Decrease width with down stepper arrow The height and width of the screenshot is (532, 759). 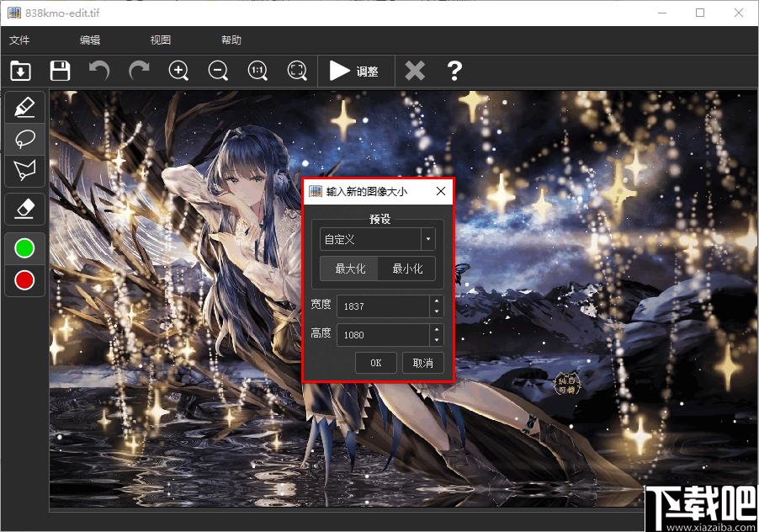click(437, 311)
